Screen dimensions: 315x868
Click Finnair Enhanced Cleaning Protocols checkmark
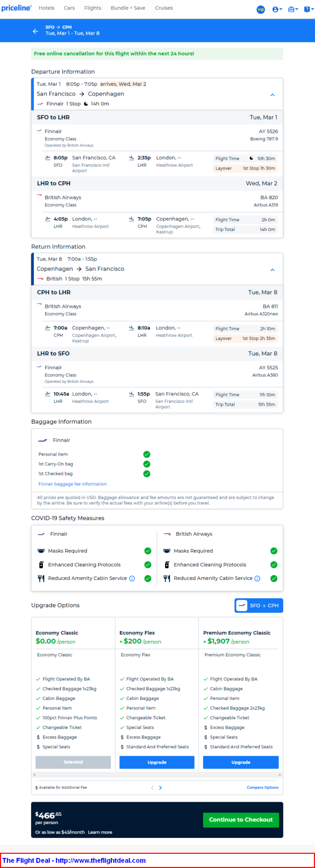148,565
